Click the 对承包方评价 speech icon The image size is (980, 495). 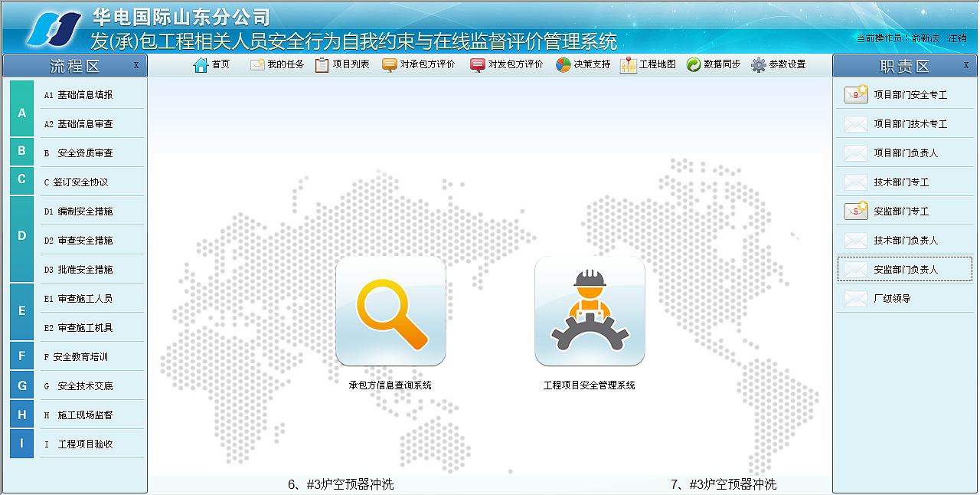(390, 65)
